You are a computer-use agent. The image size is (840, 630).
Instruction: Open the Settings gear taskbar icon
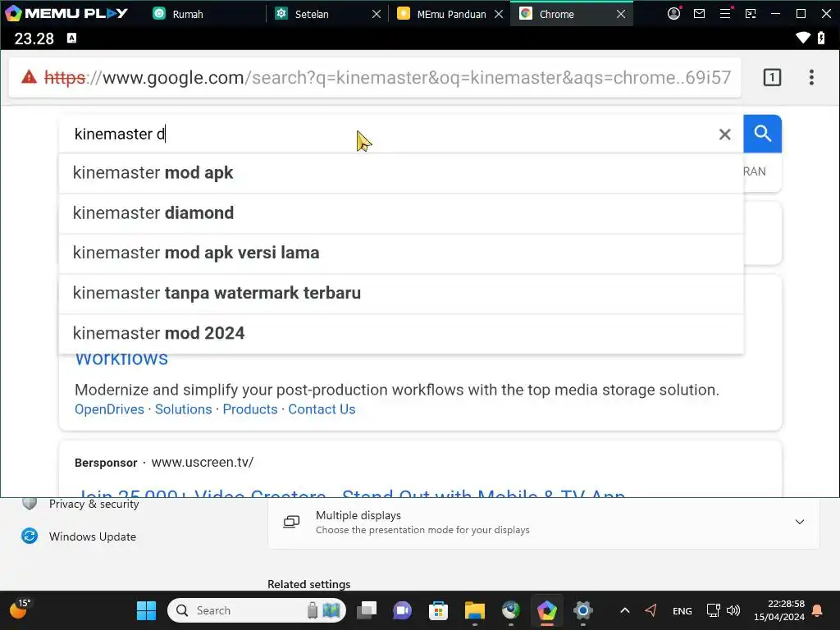tap(583, 610)
